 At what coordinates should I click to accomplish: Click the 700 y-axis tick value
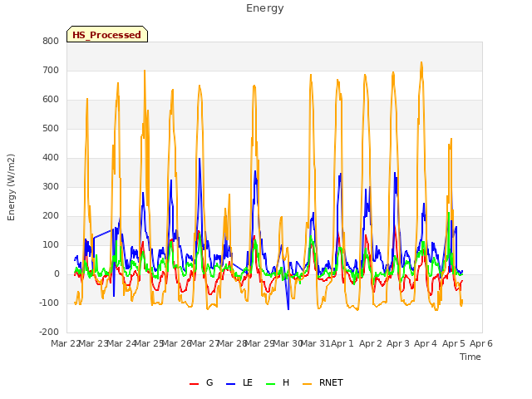[51, 70]
